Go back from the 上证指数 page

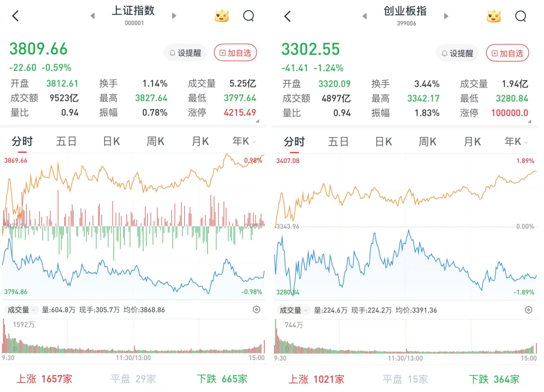tap(15, 16)
